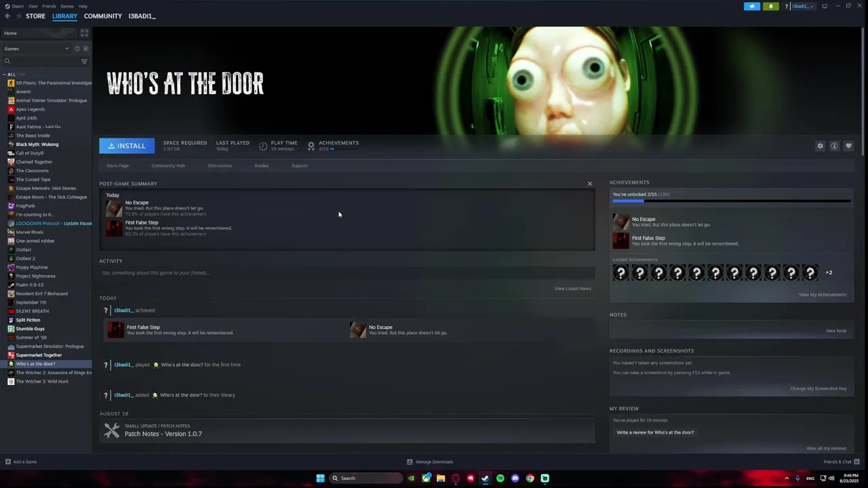Open the Games menu
Screen dimensions: 868x488
click(67, 6)
